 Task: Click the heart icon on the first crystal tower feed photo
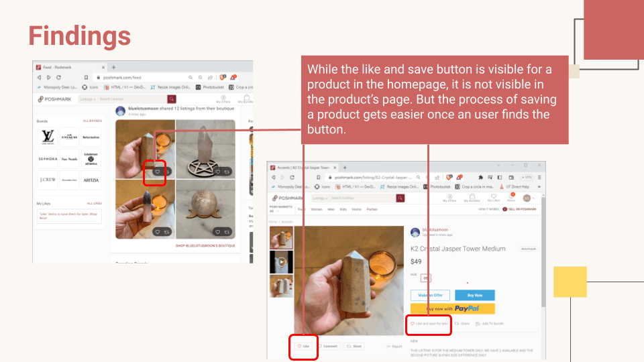157,172
